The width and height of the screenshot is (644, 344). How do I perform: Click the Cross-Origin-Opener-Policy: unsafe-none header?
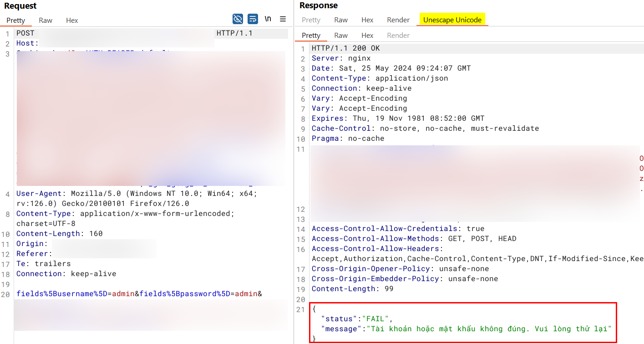401,269
